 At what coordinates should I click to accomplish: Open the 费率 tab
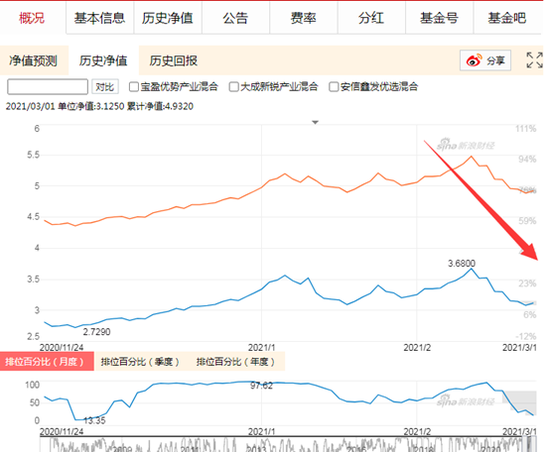303,18
